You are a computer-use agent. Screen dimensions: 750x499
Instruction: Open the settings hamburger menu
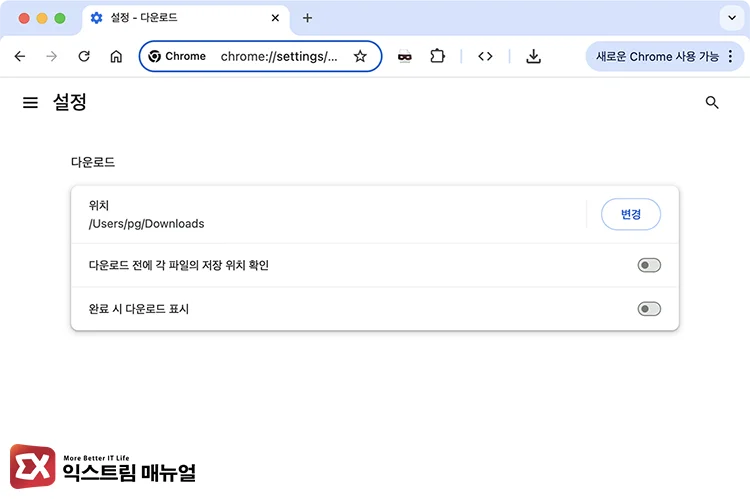pos(30,102)
